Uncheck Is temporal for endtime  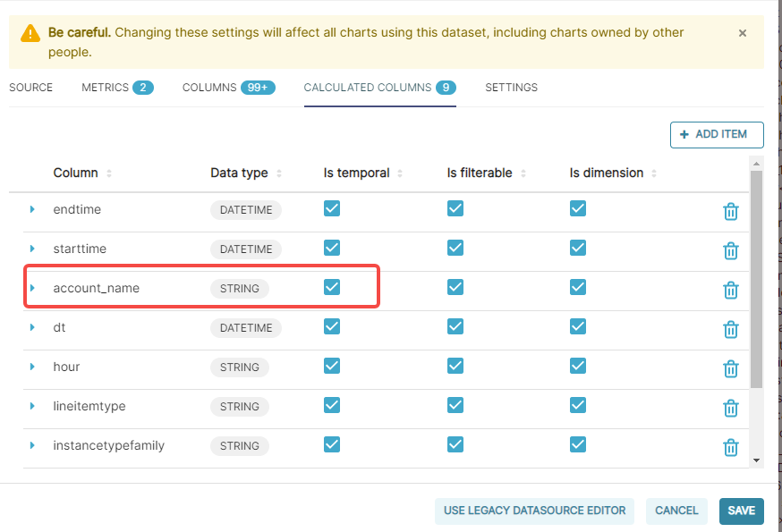coord(332,208)
